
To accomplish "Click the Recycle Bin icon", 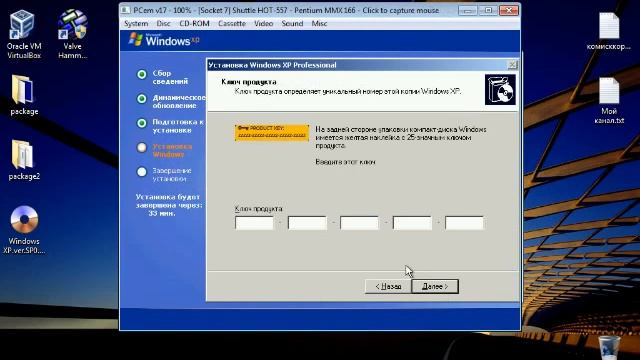I will pos(609,347).
